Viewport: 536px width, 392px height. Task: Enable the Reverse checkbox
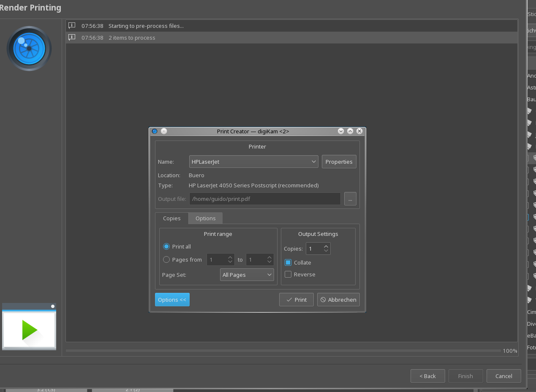288,274
